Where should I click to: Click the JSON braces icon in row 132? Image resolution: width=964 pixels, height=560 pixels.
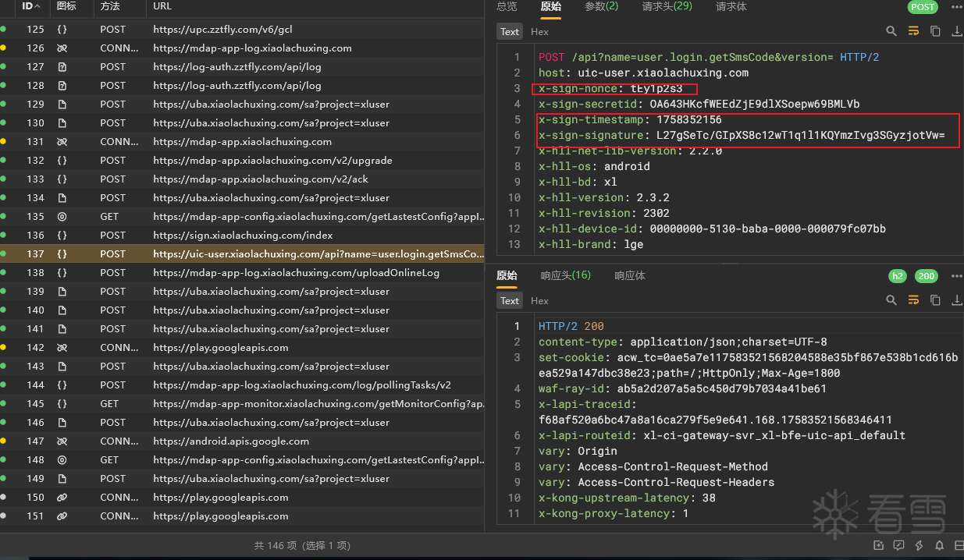point(62,160)
